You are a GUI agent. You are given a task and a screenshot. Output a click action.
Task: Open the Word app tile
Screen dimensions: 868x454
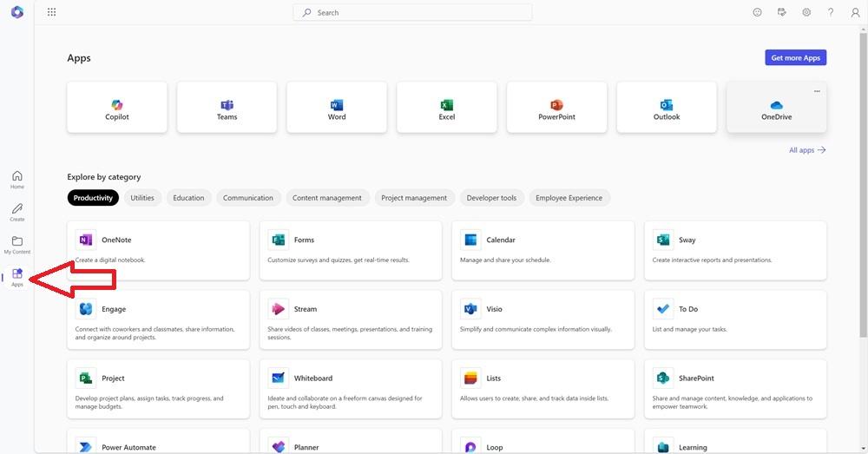coord(337,108)
